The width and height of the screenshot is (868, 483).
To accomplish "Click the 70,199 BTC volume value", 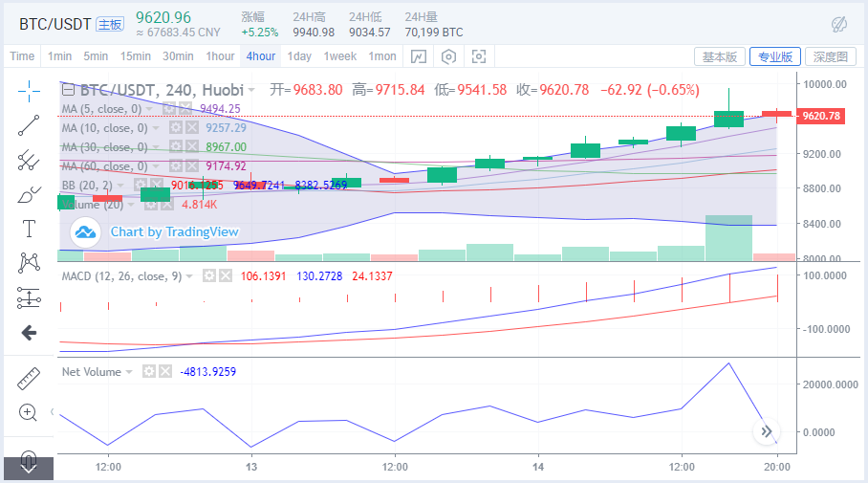I will tap(433, 33).
